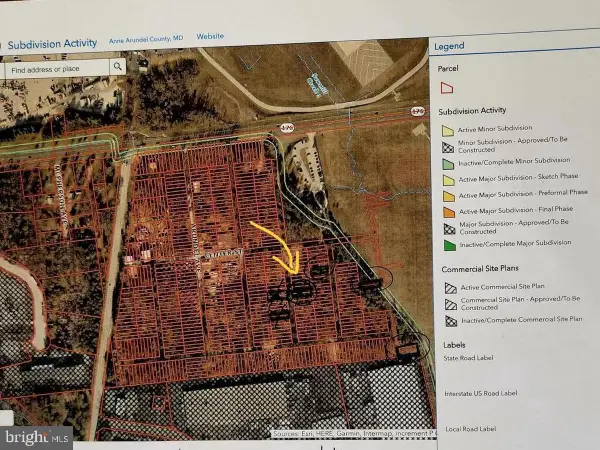Viewport: 600px width, 450px height.
Task: Click the parcel at the yellow arrow tip
Action: [x=300, y=284]
